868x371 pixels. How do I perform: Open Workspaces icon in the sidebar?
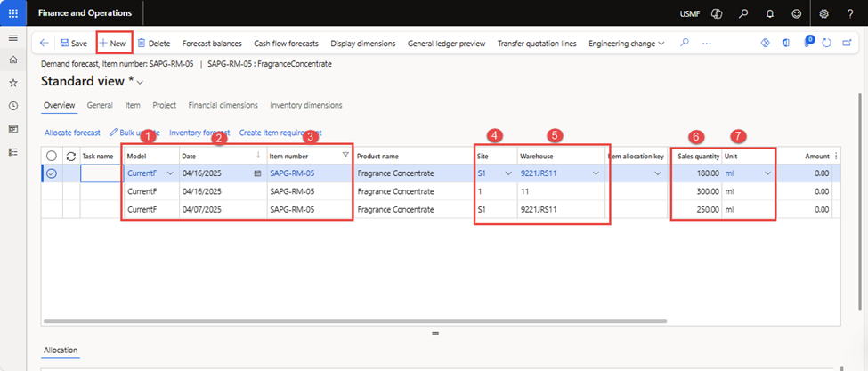click(x=13, y=129)
